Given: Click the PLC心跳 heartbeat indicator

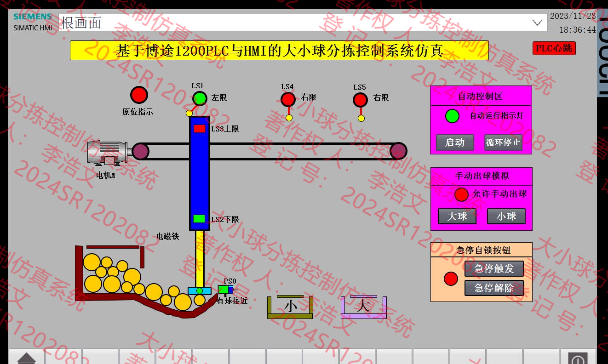Looking at the screenshot, I should tap(554, 48).
